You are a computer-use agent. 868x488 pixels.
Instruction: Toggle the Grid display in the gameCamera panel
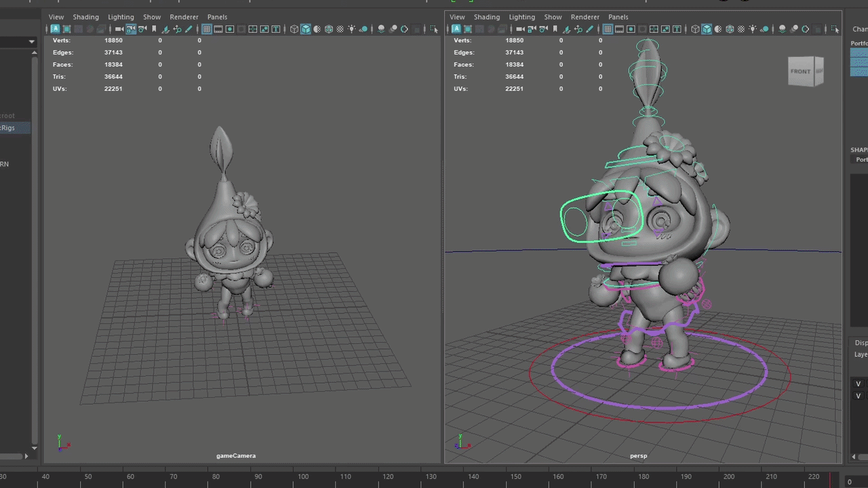tap(207, 29)
